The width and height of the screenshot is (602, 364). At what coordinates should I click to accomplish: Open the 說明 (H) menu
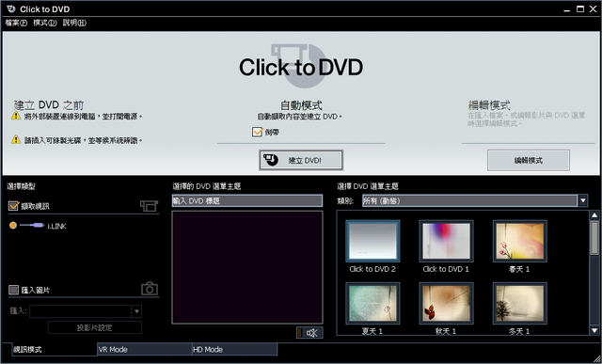tap(74, 23)
